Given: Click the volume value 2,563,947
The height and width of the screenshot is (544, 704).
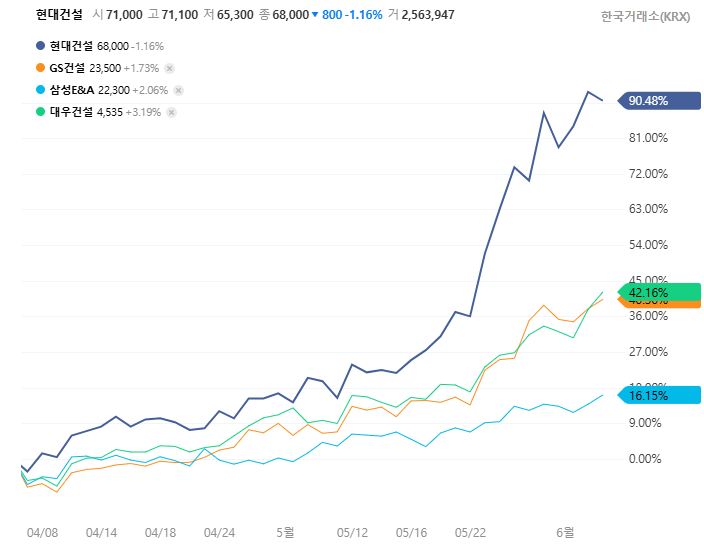Looking at the screenshot, I should pyautogui.click(x=428, y=15).
